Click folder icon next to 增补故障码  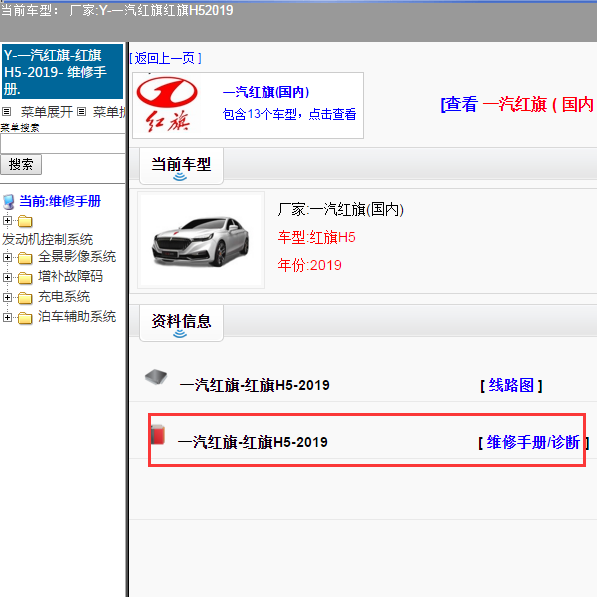tap(25, 278)
